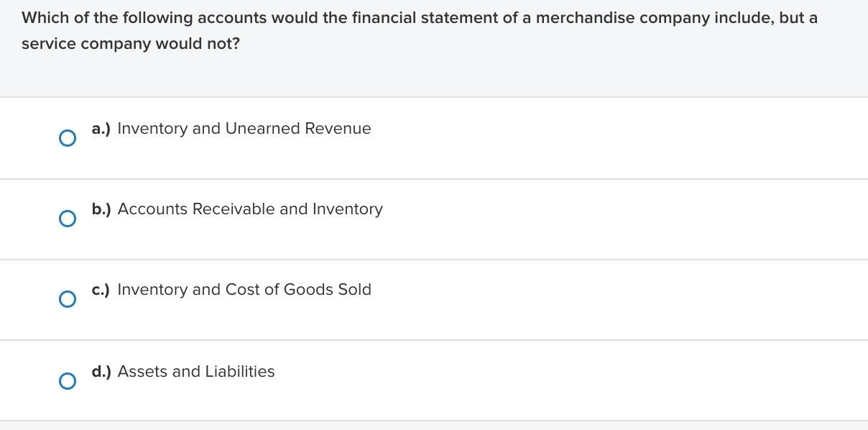Click the answer text 'Assets and Liabilities'
Image resolution: width=868 pixels, height=430 pixels.
click(x=197, y=371)
